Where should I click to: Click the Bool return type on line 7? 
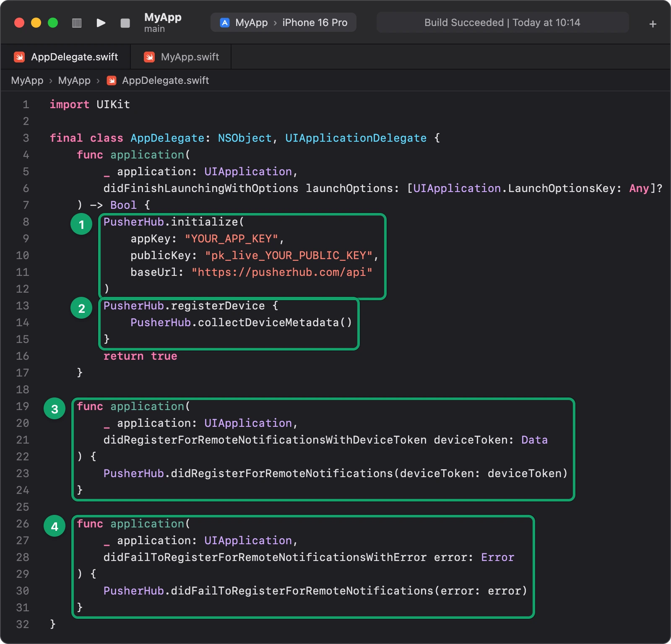tap(123, 205)
